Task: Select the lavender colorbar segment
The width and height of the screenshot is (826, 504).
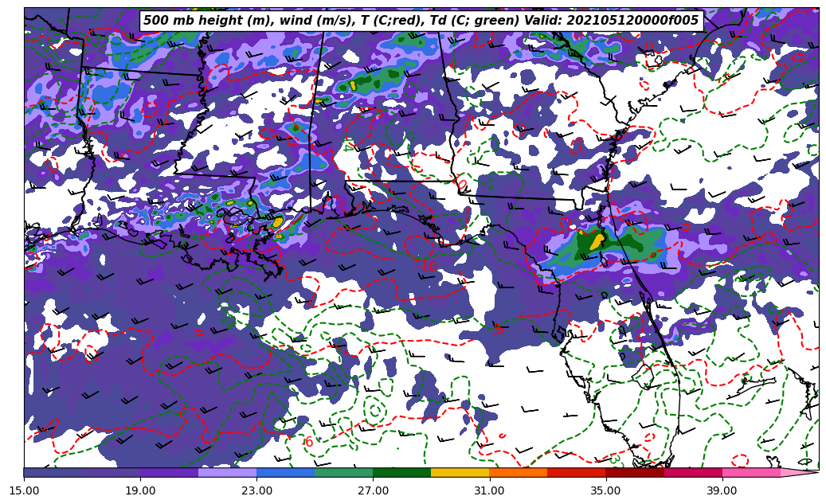Action: coord(227,472)
